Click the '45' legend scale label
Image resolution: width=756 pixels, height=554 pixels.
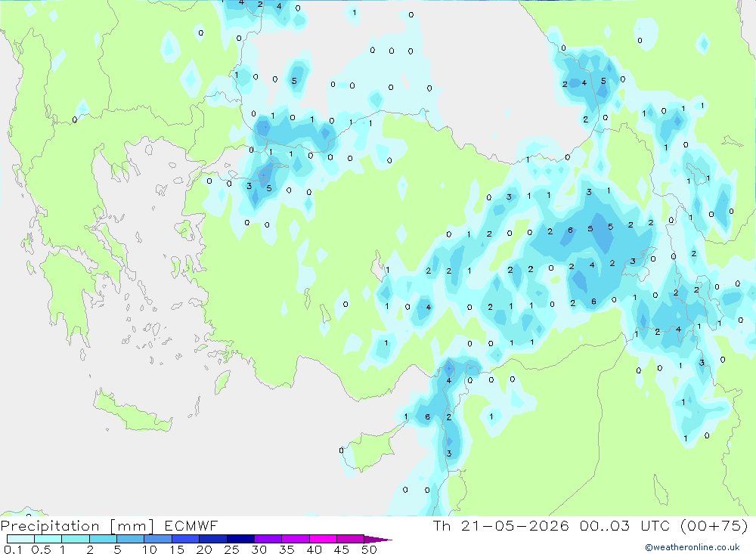coord(342,549)
